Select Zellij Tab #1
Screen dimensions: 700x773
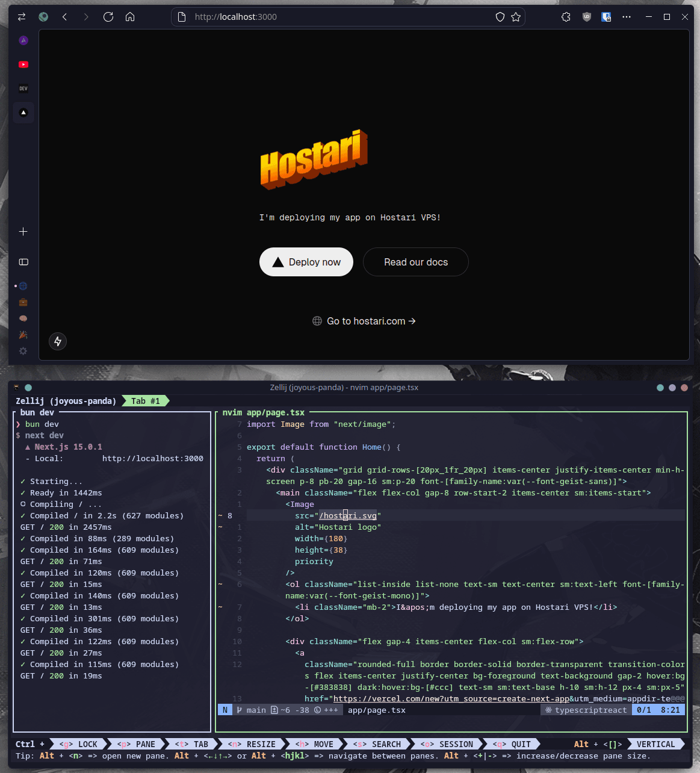[x=145, y=401]
